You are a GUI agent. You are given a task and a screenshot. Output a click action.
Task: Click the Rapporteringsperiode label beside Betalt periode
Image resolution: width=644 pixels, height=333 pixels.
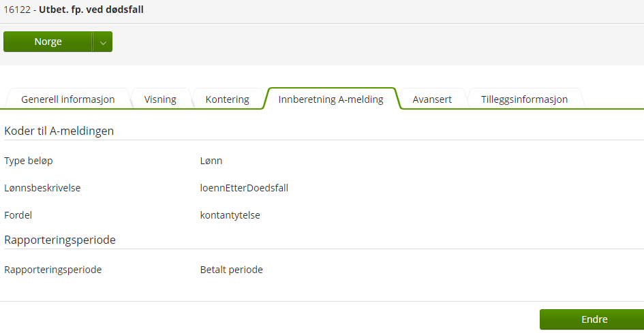coord(52,270)
